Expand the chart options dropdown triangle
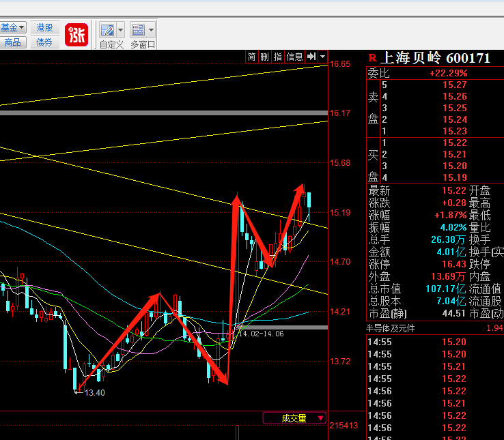Screen dimensions: 504x440 click(x=323, y=57)
